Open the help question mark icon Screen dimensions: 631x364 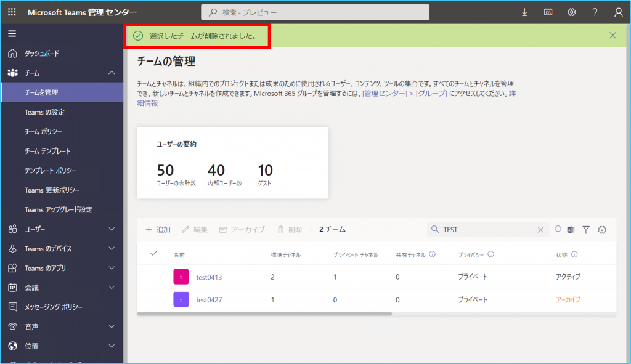[595, 12]
